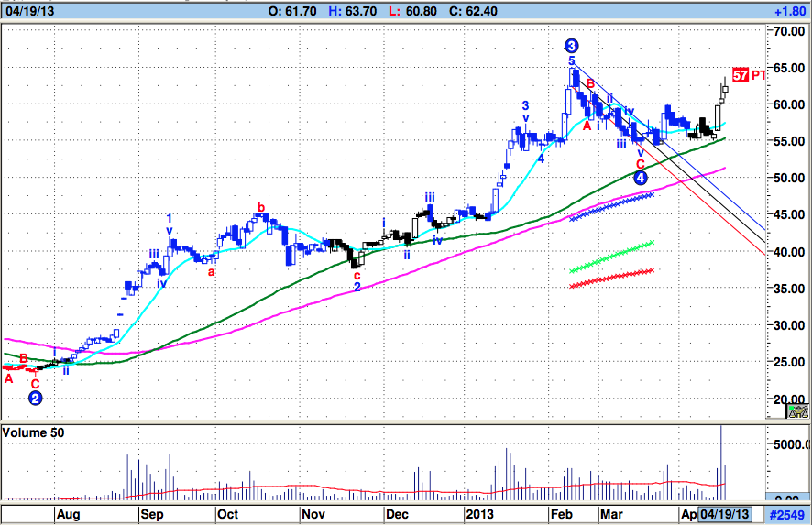The image size is (812, 525).
Task: Click the 04/19/13 date in header bar
Action: point(30,11)
